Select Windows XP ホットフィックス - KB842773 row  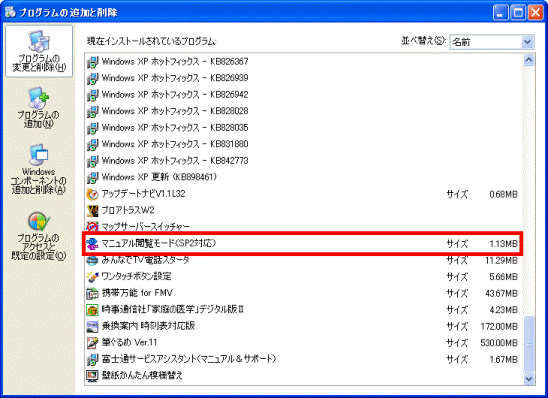tap(303, 161)
